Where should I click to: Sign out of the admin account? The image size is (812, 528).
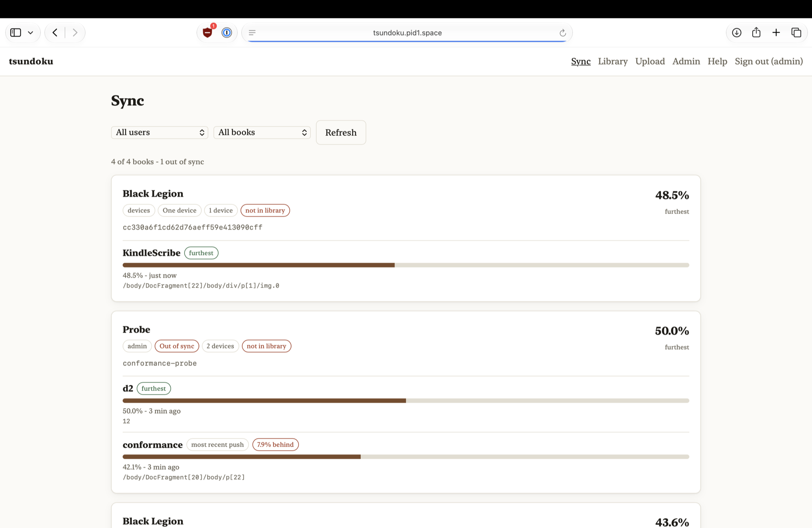tap(769, 61)
